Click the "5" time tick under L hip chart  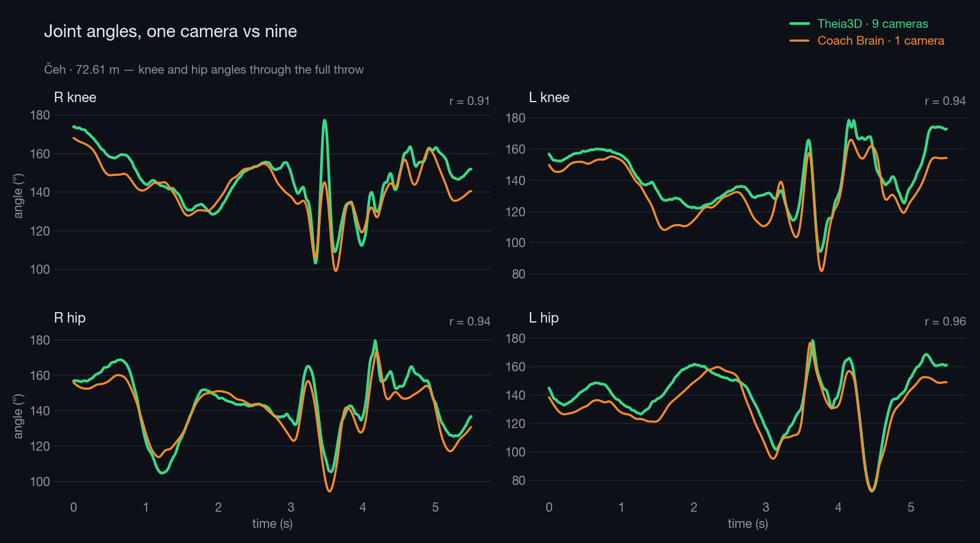tap(911, 507)
